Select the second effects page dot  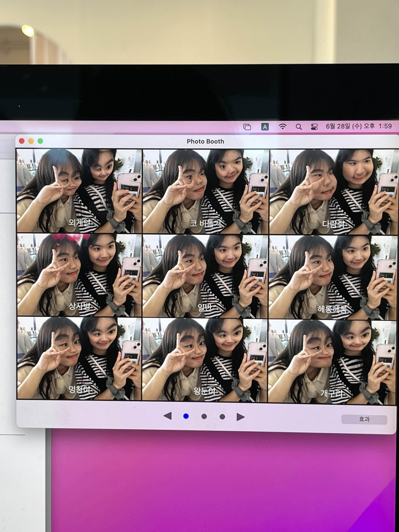tap(204, 416)
